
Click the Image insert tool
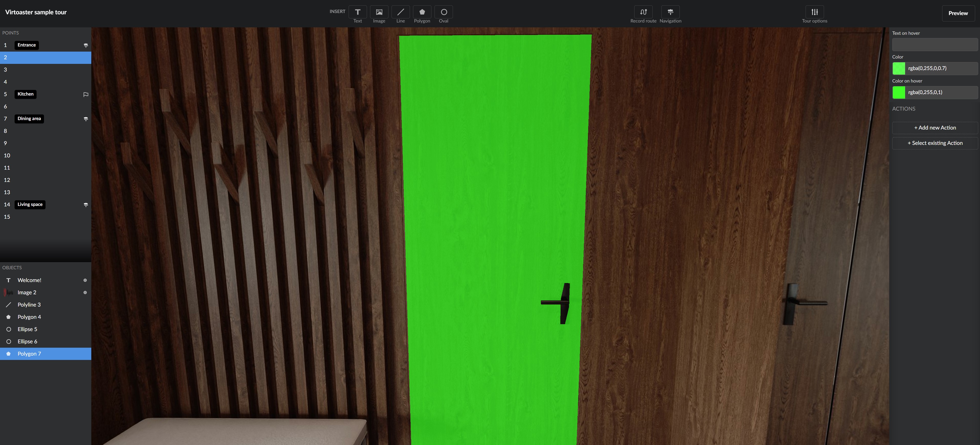379,12
